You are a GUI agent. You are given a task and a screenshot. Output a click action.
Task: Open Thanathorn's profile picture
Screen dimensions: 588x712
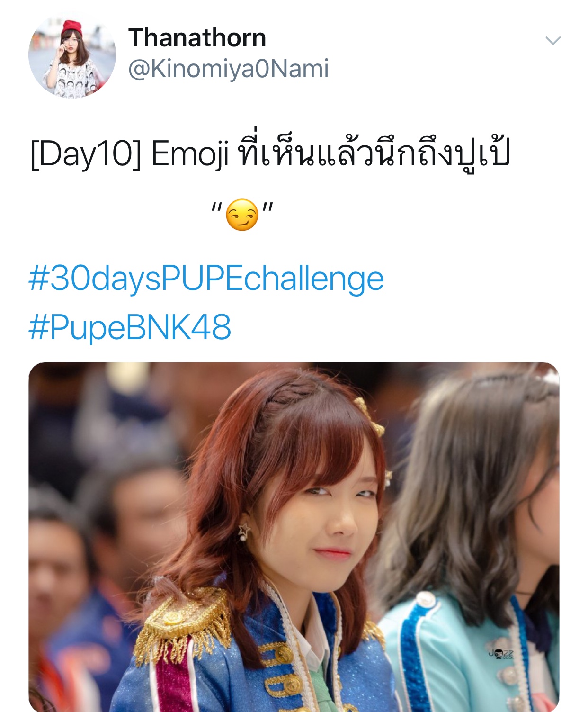click(72, 55)
